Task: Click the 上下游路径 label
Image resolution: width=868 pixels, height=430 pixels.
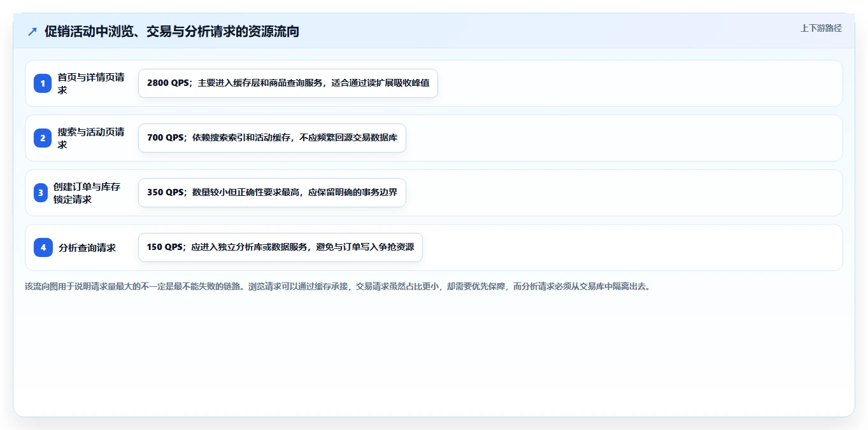Action: pyautogui.click(x=821, y=28)
